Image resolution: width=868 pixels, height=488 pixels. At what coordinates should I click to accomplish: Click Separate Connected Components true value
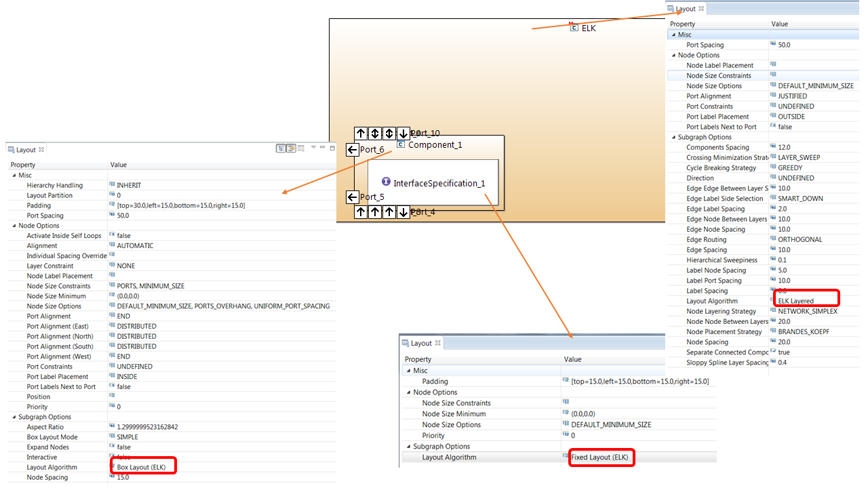pos(784,352)
